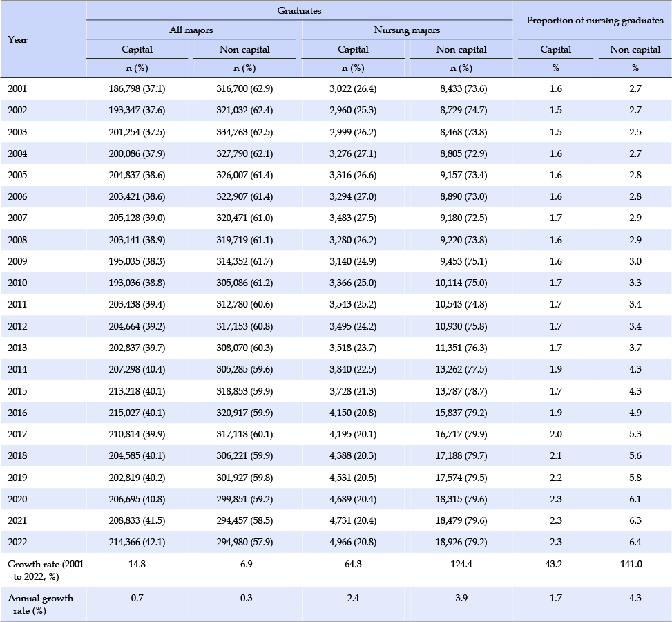Select cell 203,438 (39.4)
This screenshot has height=622, width=672.
(x=137, y=304)
